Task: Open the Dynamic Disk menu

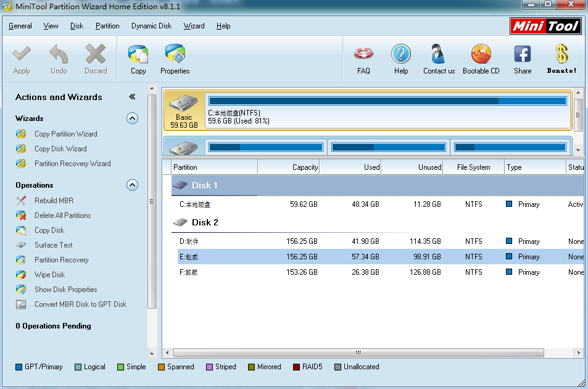Action: [151, 26]
